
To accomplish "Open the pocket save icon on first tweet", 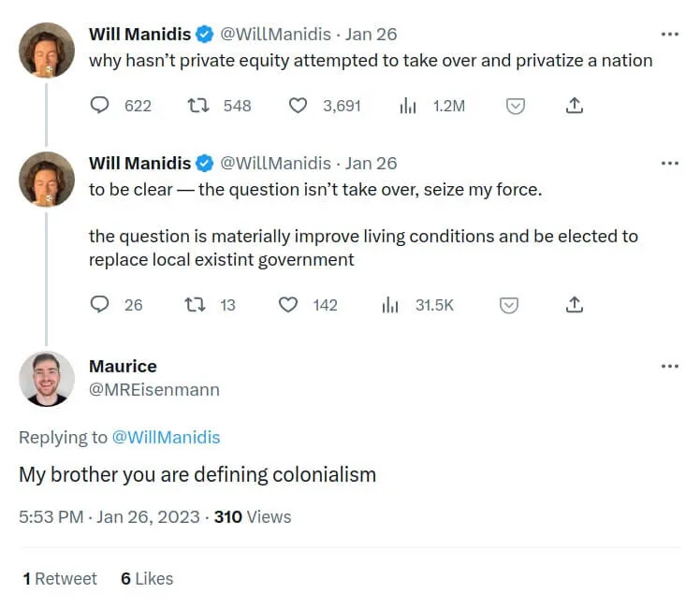I will 514,106.
